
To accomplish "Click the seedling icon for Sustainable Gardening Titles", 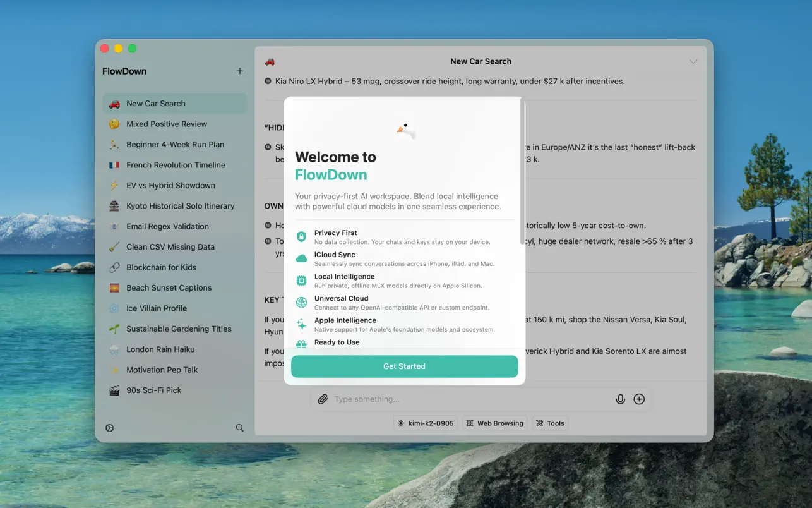I will [x=114, y=329].
